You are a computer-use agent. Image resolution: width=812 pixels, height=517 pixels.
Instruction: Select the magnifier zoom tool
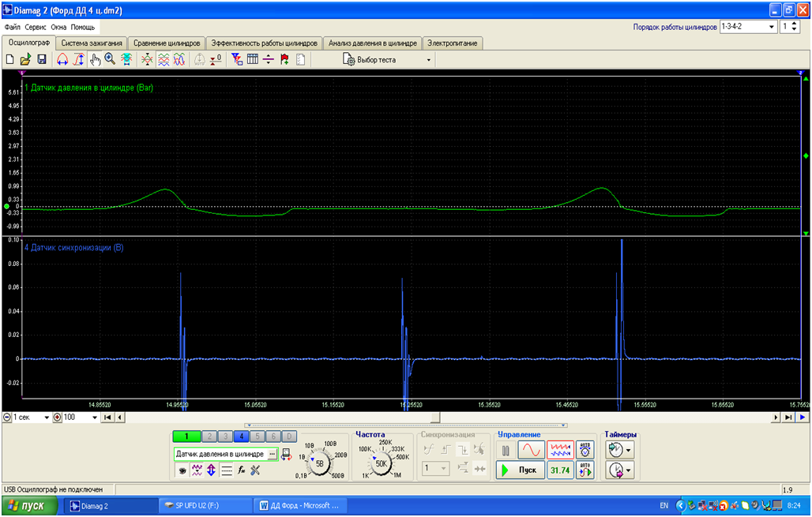pos(110,59)
